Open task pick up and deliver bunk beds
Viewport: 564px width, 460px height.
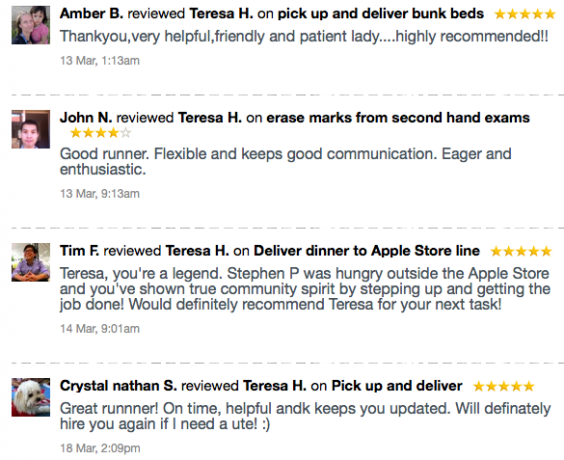[381, 14]
